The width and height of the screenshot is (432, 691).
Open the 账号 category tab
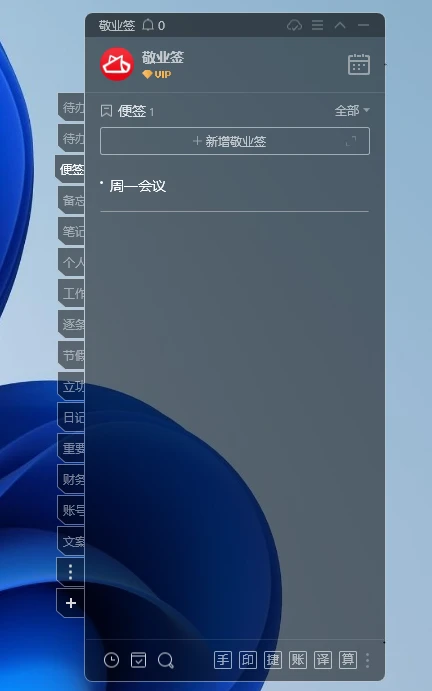(71, 510)
